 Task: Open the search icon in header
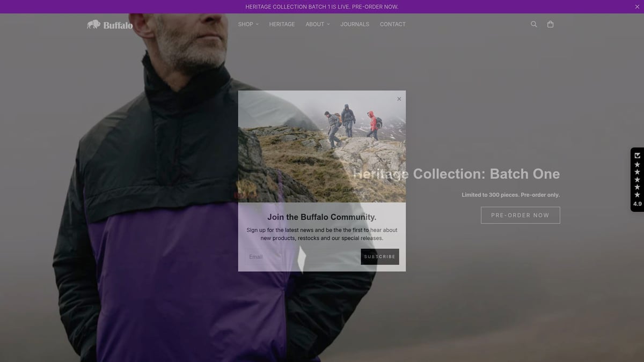533,24
